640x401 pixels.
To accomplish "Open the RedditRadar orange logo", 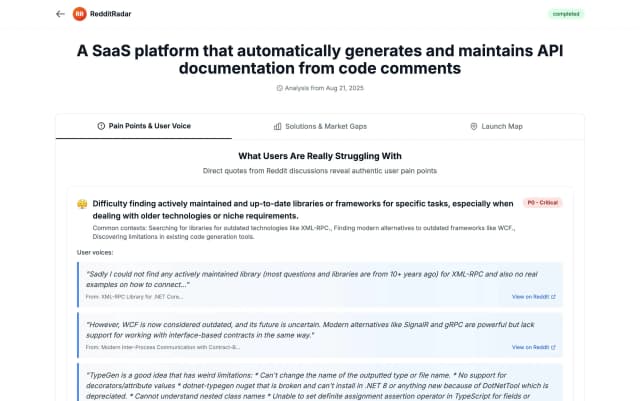I will [80, 14].
